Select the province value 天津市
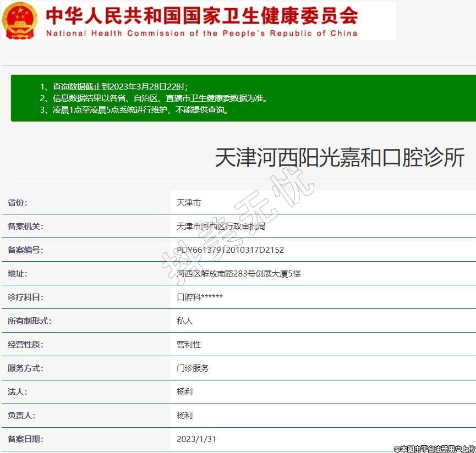Screen dimensions: 476x453 [x=189, y=203]
